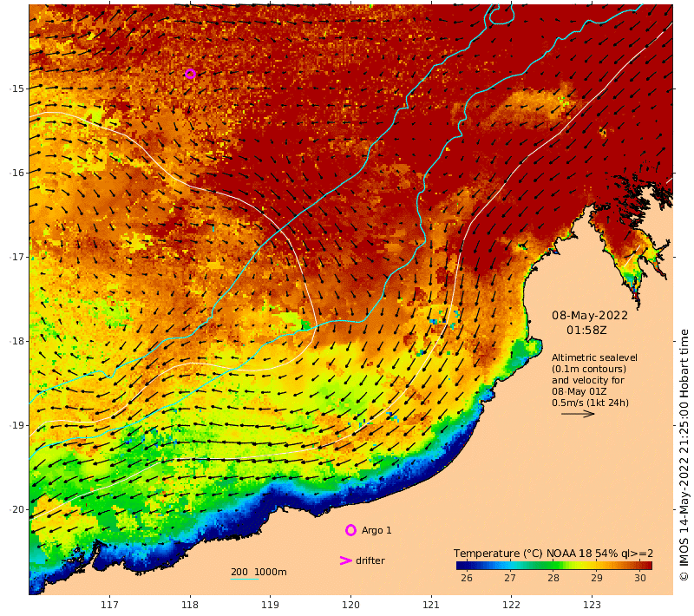Viewport: 694px width, 616px height.
Task: Click longitude axis label 117
Action: coord(109,605)
